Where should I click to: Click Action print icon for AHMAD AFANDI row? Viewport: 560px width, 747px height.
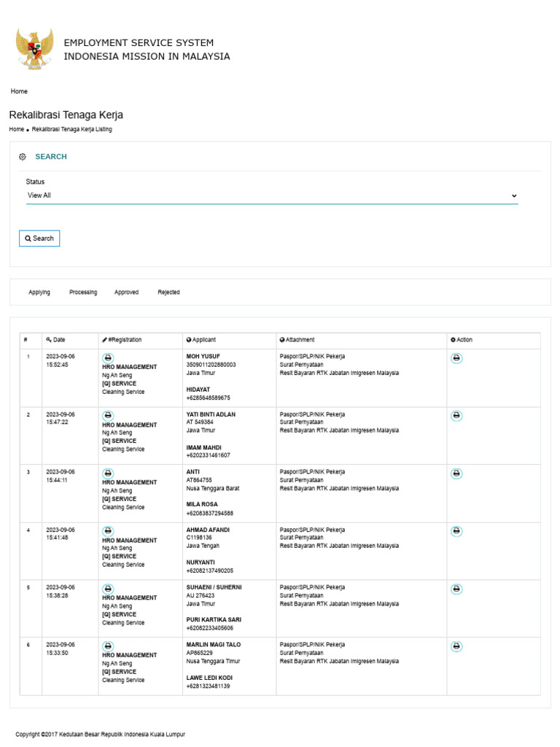[456, 531]
